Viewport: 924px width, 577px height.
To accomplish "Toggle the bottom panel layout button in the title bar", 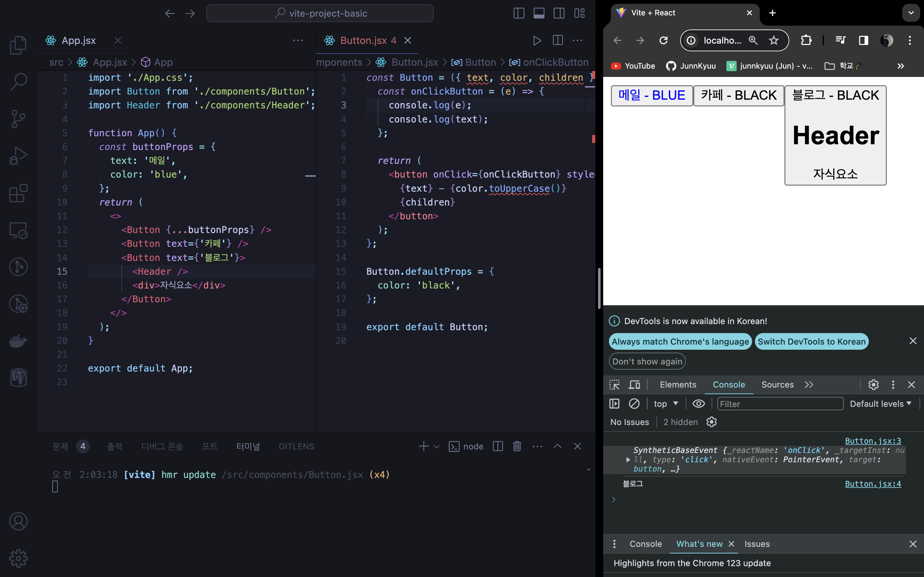I will click(x=539, y=13).
